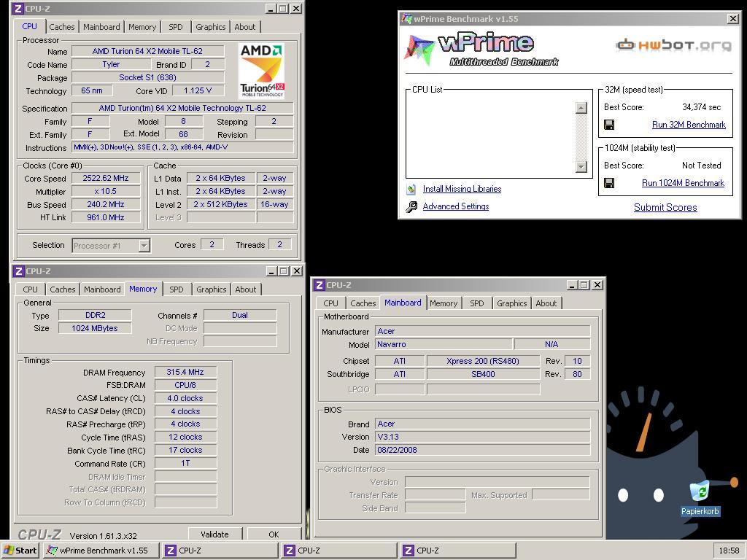This screenshot has width=747, height=560.
Task: Click the Submit Scores link
Action: coord(665,207)
